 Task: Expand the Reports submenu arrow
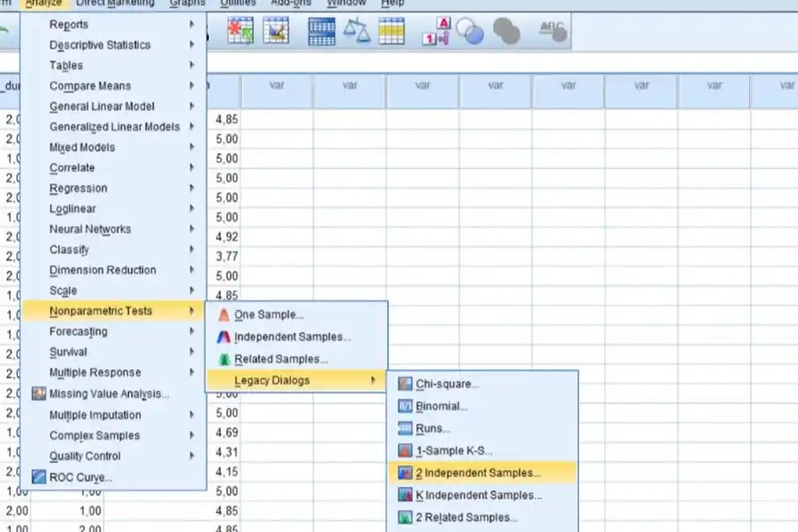(x=192, y=24)
